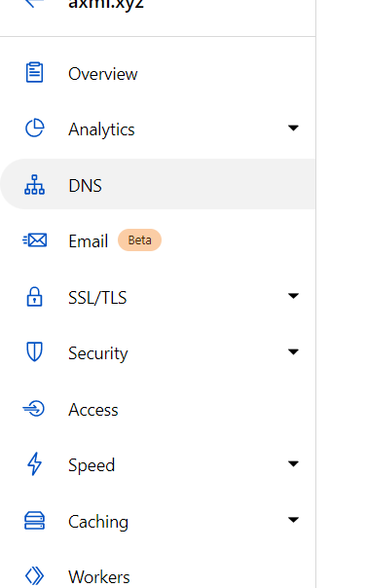
Task: Click the Email envelope icon
Action: click(35, 240)
